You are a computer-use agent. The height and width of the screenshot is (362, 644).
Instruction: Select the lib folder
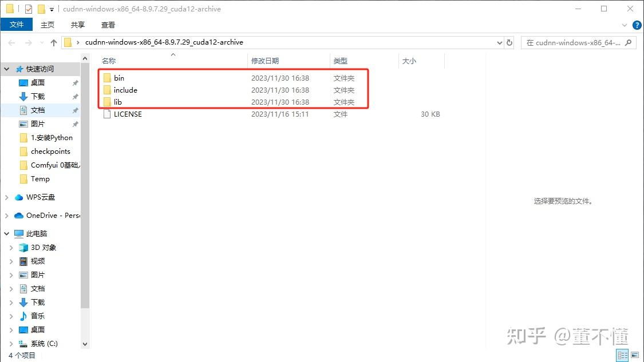[x=118, y=102]
